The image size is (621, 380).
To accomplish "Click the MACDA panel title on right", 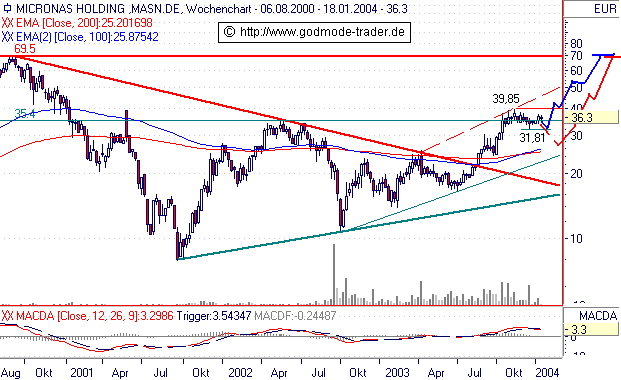I will pos(598,316).
